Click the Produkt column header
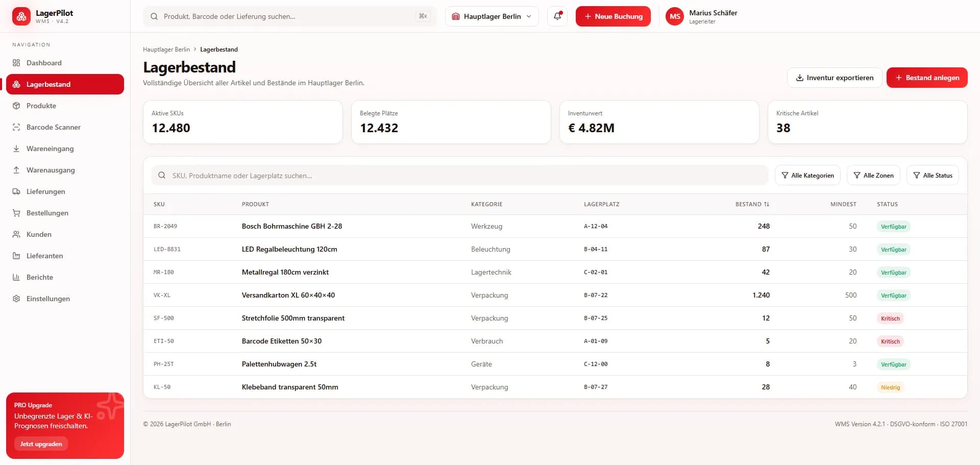This screenshot has width=980, height=465. [255, 204]
